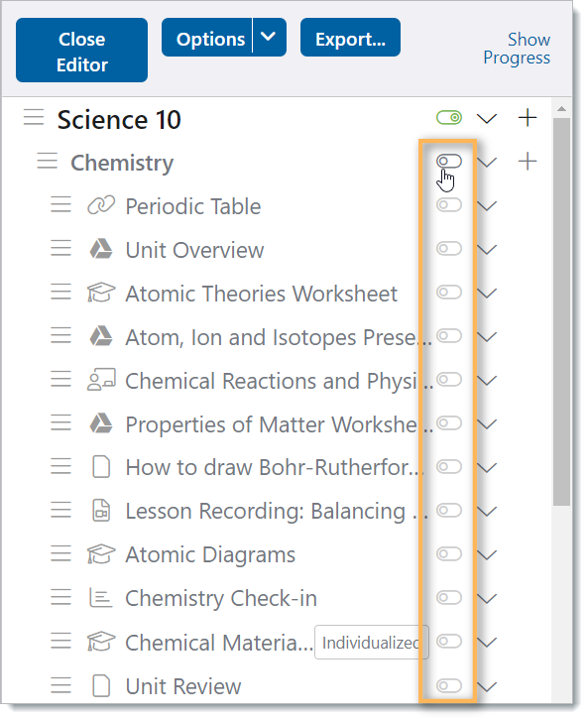Click the drag handle beside Science 10
The height and width of the screenshot is (719, 588).
[x=34, y=117]
